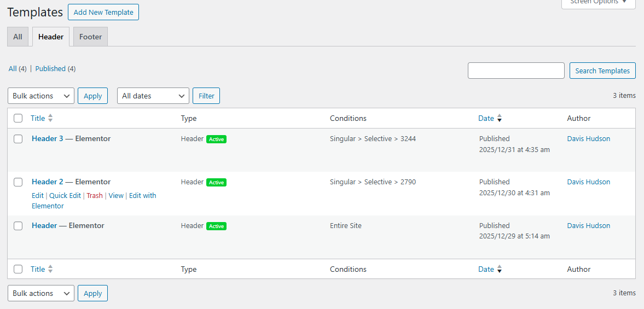The image size is (644, 309).
Task: Open the Header template title link
Action: click(44, 225)
